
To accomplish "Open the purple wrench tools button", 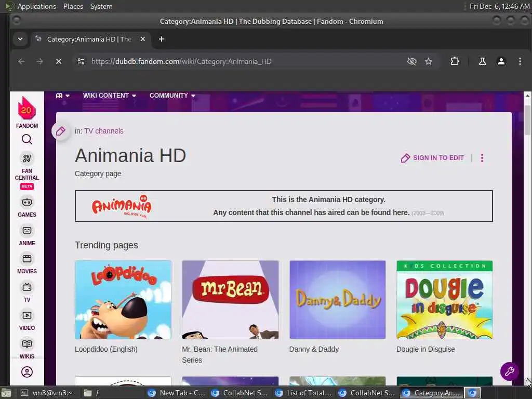I will (x=509, y=371).
